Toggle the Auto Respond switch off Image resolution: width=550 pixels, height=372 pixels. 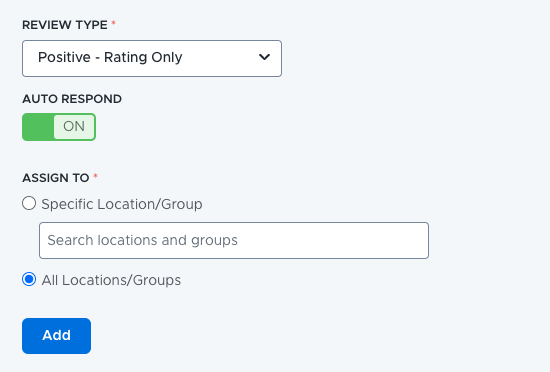(59, 127)
